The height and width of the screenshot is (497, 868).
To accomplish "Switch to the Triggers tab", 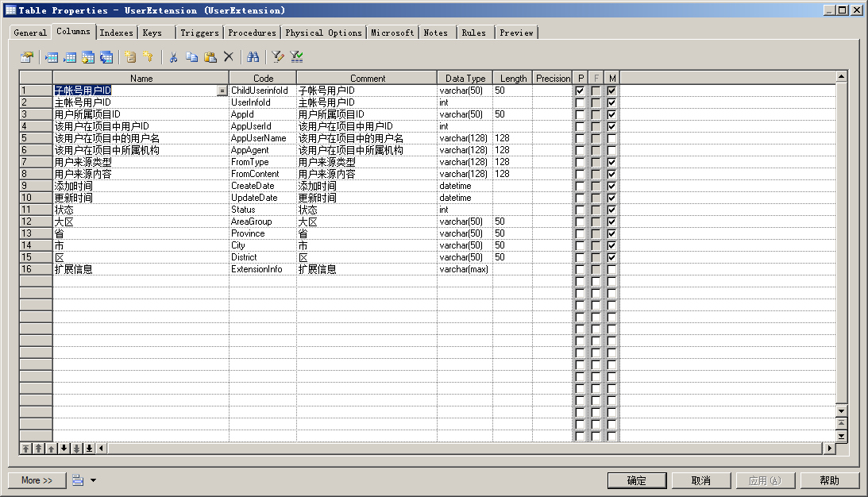I will tap(200, 33).
